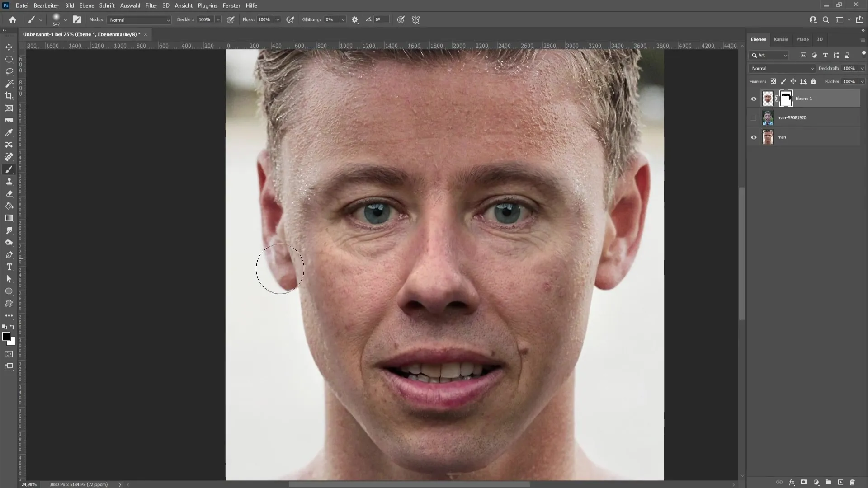Click the brush settings gear icon
This screenshot has height=488, width=868.
(x=356, y=20)
